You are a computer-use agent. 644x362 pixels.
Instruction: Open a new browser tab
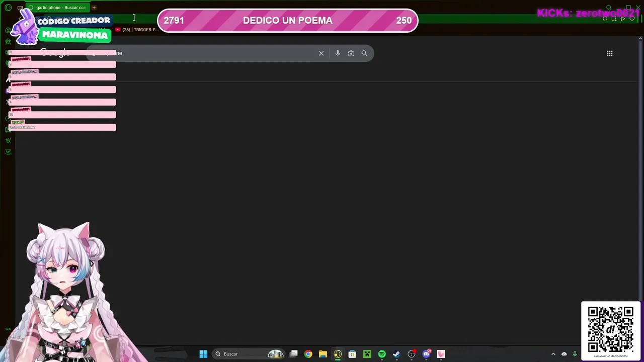(94, 8)
